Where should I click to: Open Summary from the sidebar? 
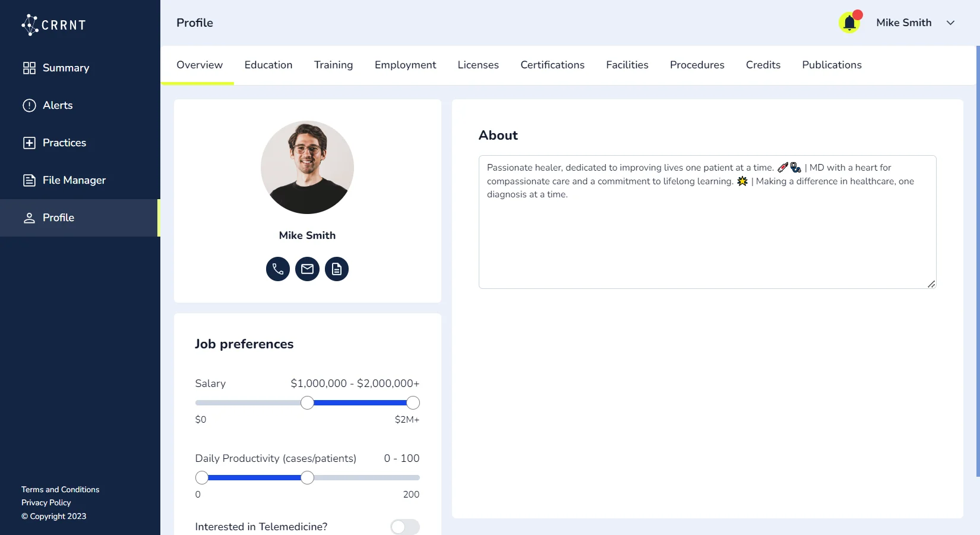tap(65, 68)
